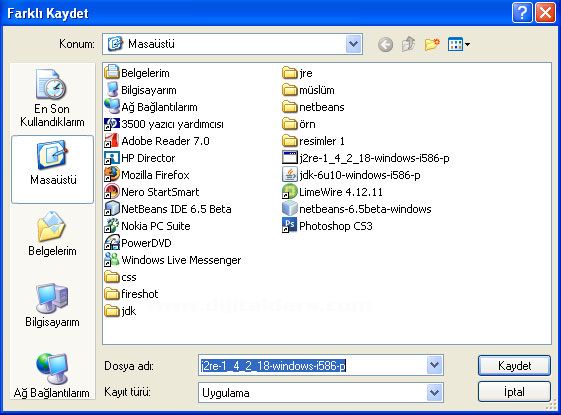Select HP Director shortcut

click(140, 158)
